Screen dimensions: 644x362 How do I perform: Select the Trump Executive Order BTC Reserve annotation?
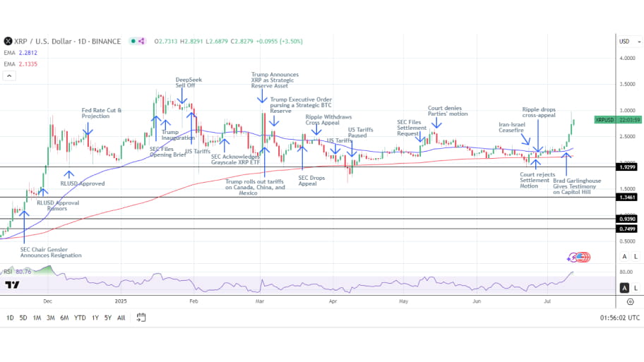pyautogui.click(x=301, y=105)
